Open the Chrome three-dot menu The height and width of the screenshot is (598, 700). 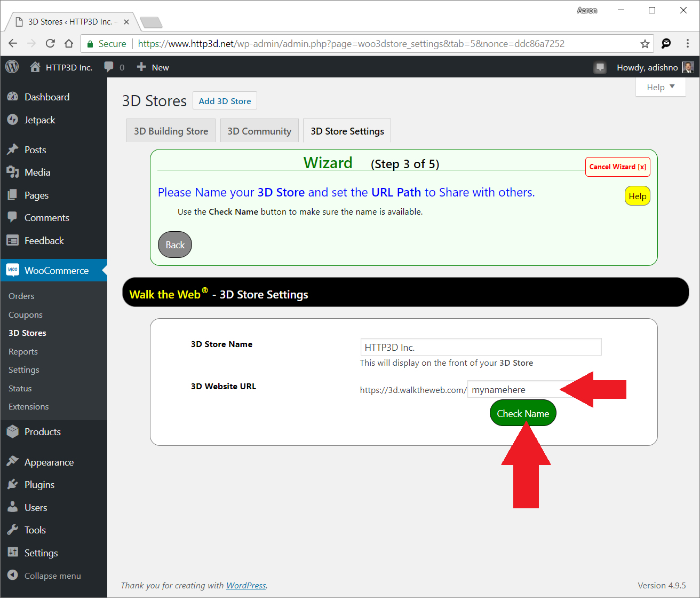(x=687, y=44)
